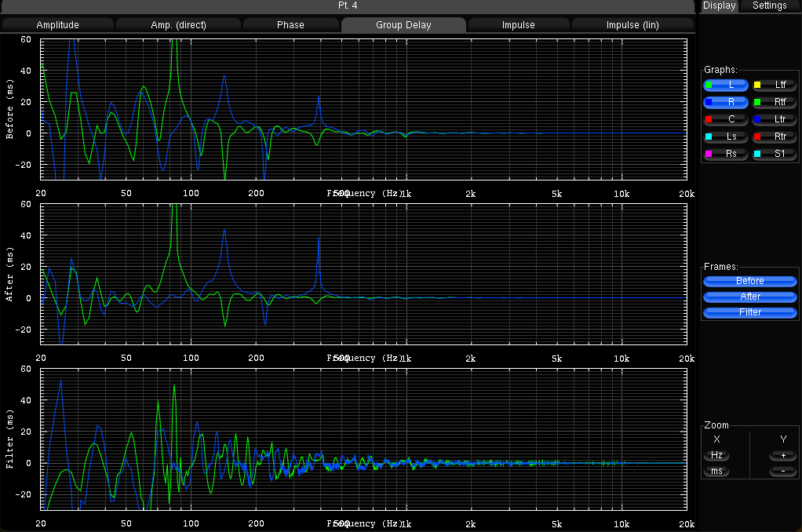Viewport: 802px width, 532px height.
Task: Switch to the Amplitude tab
Action: coord(58,25)
